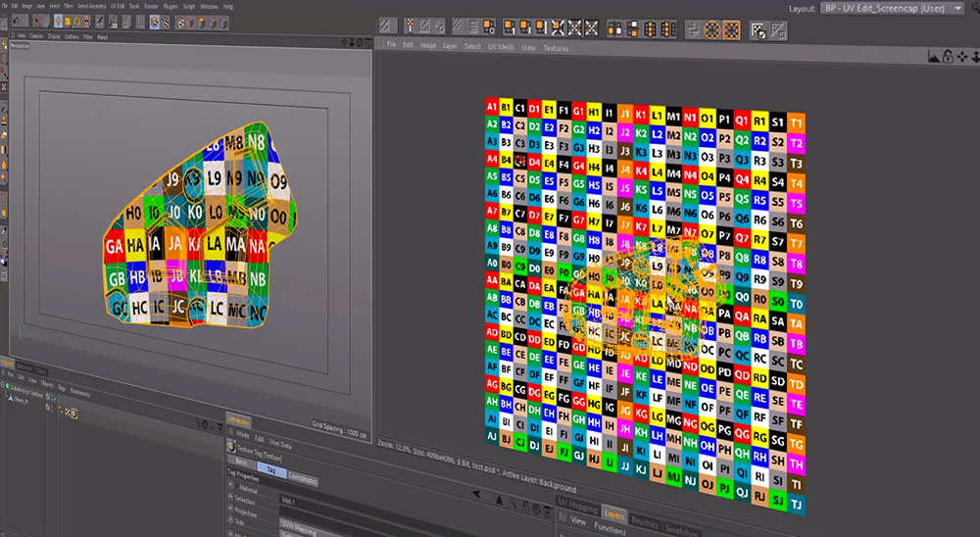Image resolution: width=980 pixels, height=537 pixels.
Task: Toggle Subdivision Surface enable checkmark
Action: pyautogui.click(x=55, y=398)
